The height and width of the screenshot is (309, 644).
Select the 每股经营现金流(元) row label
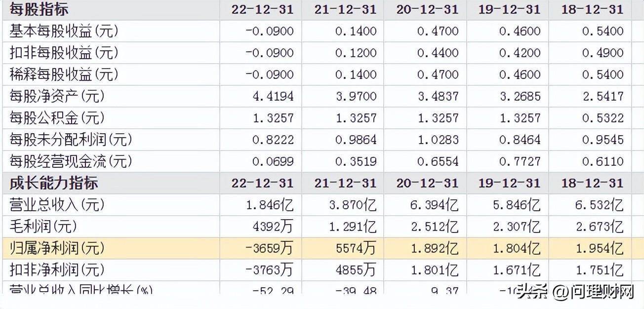(x=71, y=161)
